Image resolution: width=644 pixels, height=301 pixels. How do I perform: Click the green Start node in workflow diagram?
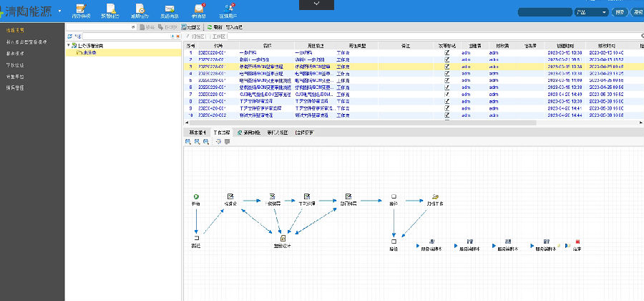(195, 196)
